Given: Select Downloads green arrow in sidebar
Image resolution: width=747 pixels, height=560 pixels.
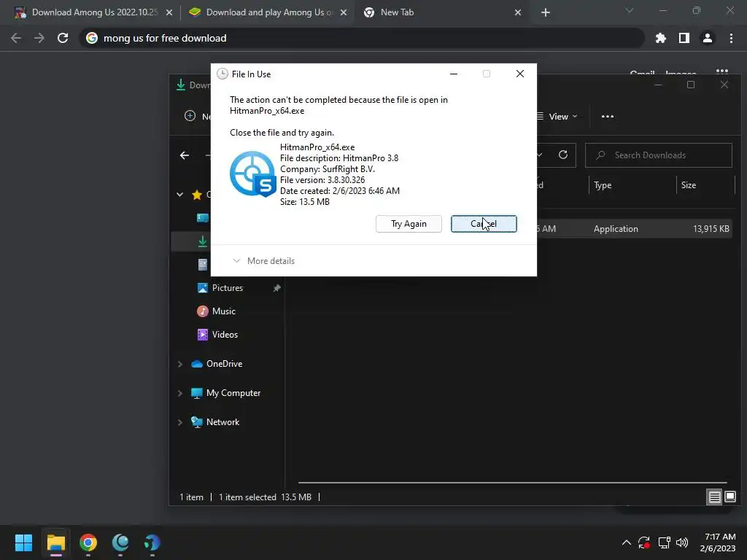Looking at the screenshot, I should tap(203, 241).
